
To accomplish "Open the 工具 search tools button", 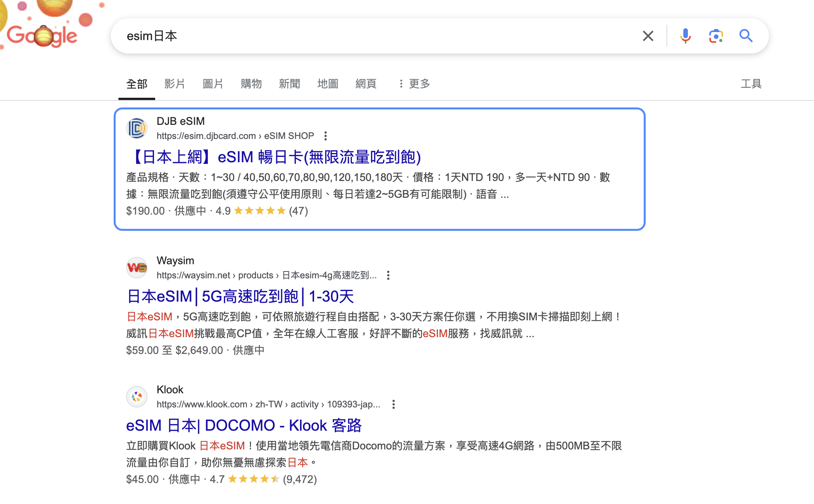I will 751,84.
